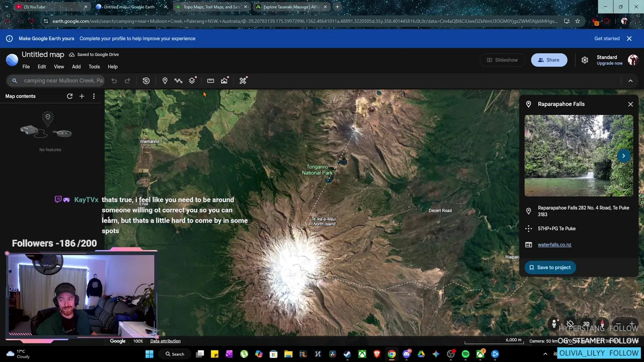644x362 pixels.
Task: Dismiss the Make Google Earth yours banner
Action: [629, 38]
